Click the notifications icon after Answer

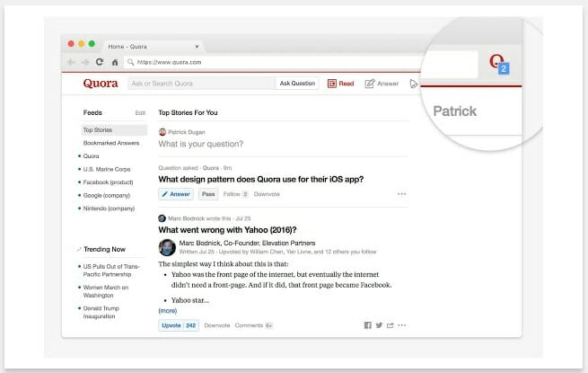point(413,84)
